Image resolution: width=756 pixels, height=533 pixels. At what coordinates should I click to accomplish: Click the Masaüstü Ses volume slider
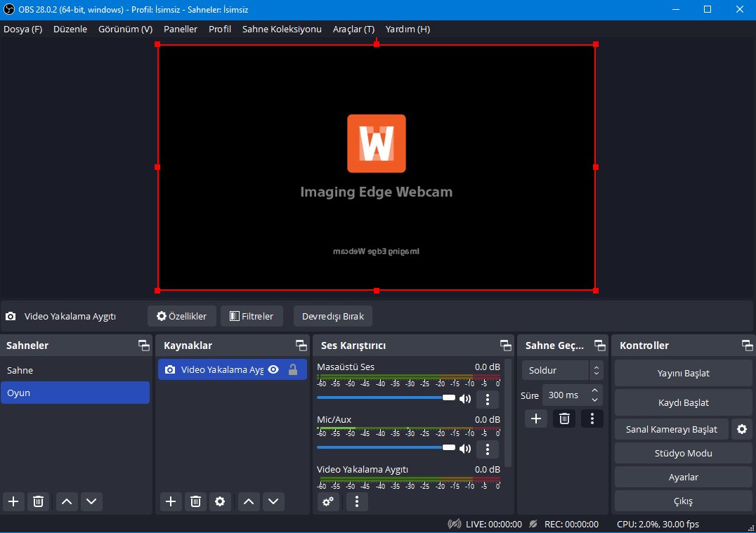386,397
